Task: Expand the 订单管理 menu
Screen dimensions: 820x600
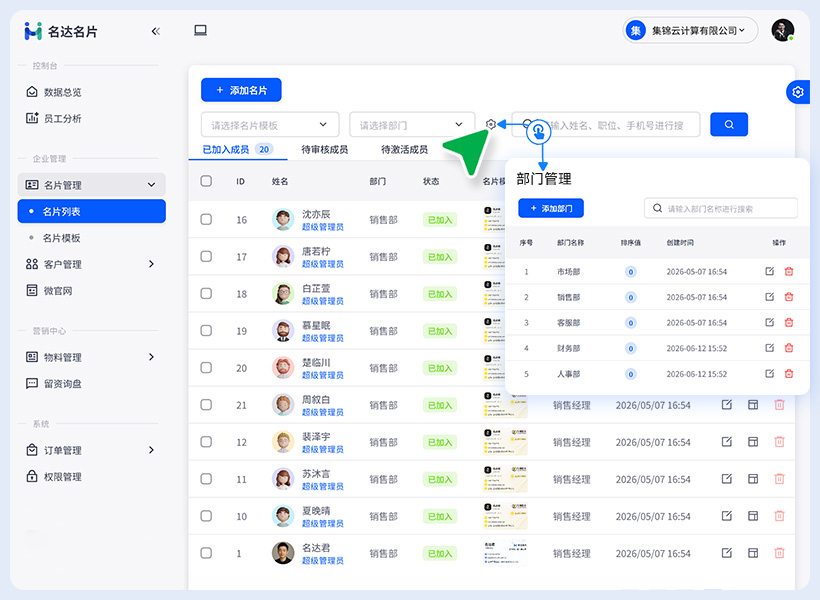Action: pos(92,450)
